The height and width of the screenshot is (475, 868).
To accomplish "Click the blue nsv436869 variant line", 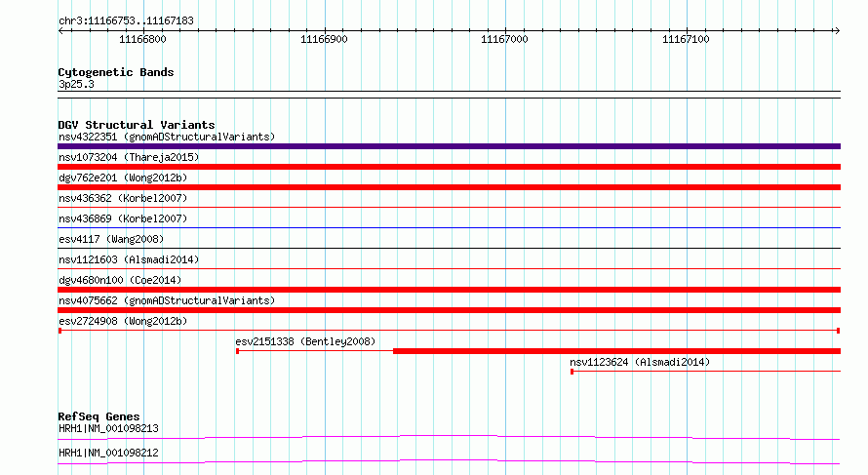I will pyautogui.click(x=449, y=227).
